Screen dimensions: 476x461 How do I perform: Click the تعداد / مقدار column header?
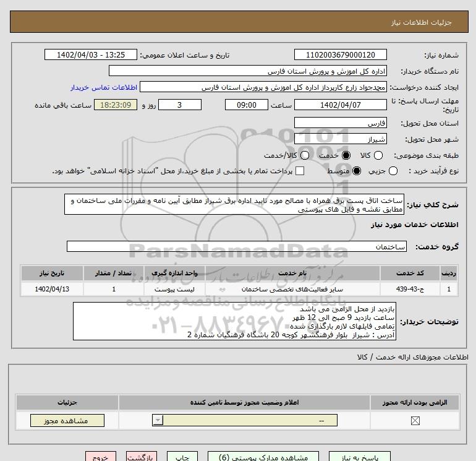(114, 273)
